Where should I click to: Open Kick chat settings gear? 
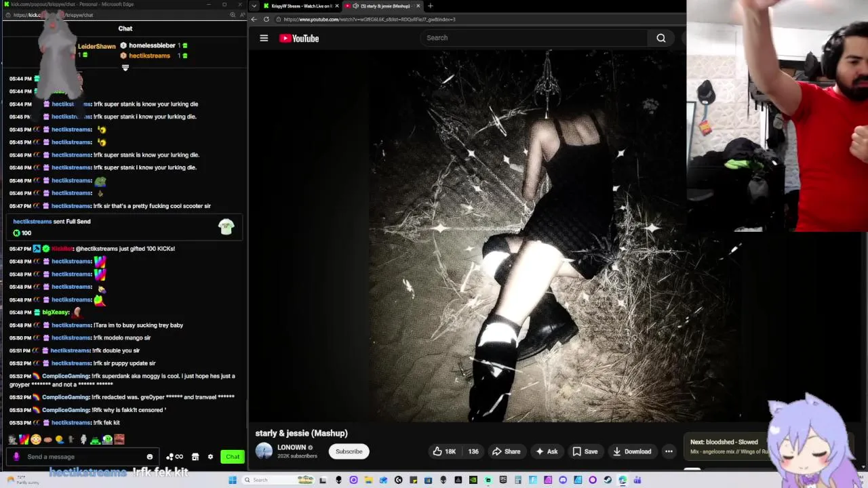click(210, 457)
